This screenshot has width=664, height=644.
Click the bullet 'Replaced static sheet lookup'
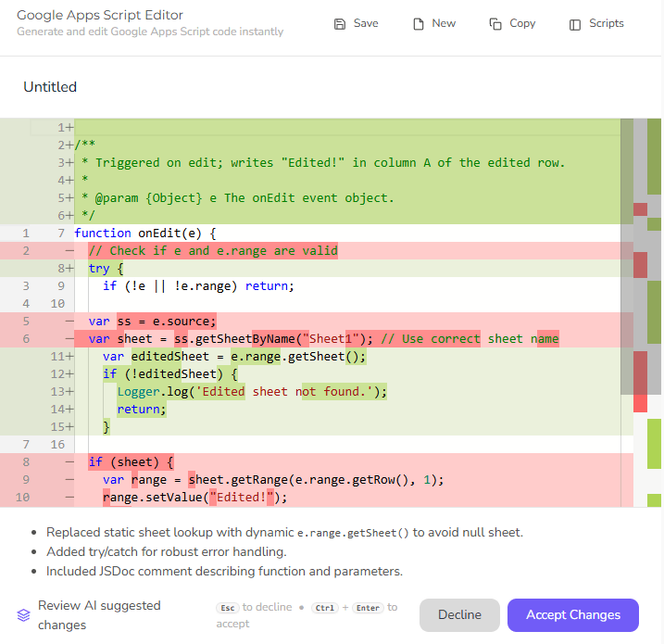284,532
